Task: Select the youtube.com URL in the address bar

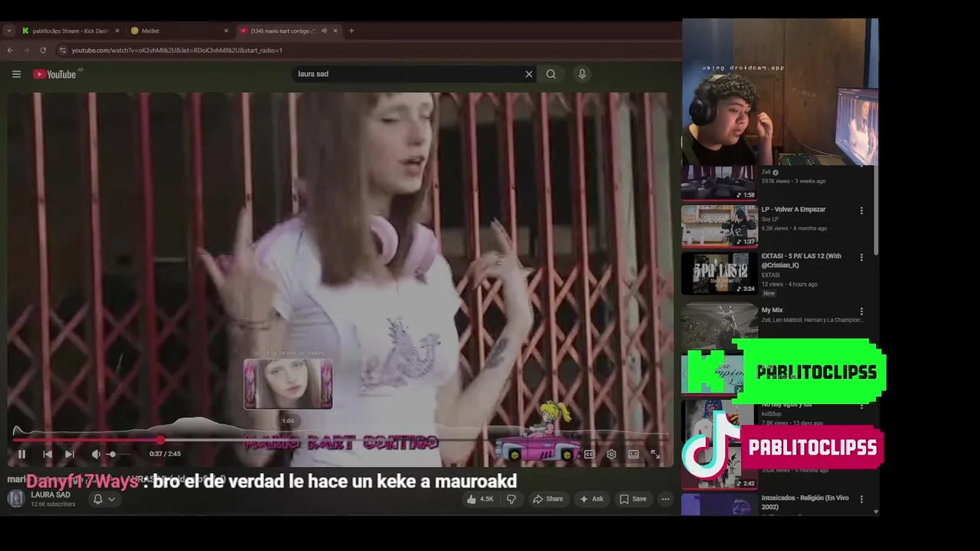Action: (x=177, y=50)
